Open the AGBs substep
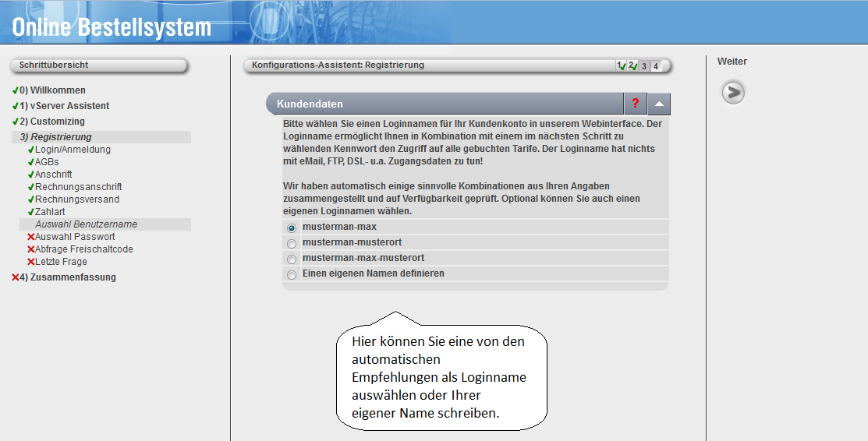The image size is (868, 441). [x=47, y=162]
